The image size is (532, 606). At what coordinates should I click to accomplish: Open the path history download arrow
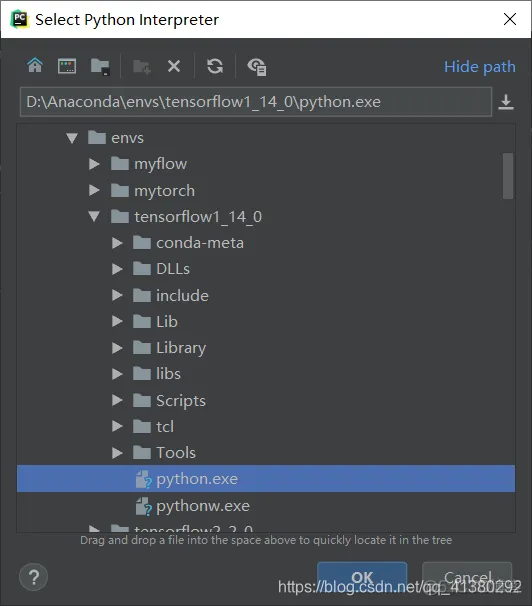click(506, 102)
